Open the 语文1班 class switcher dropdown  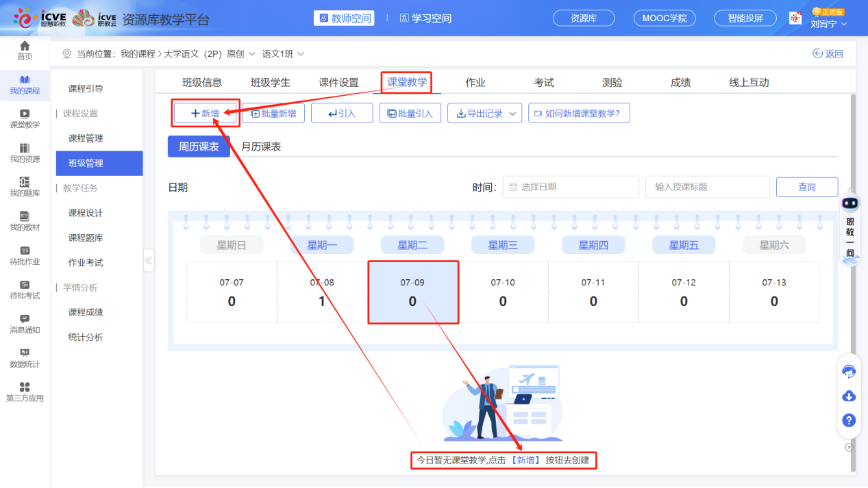[282, 53]
